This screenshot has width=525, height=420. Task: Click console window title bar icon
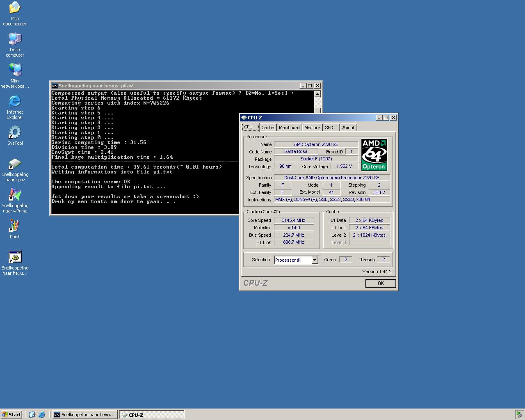click(55, 86)
